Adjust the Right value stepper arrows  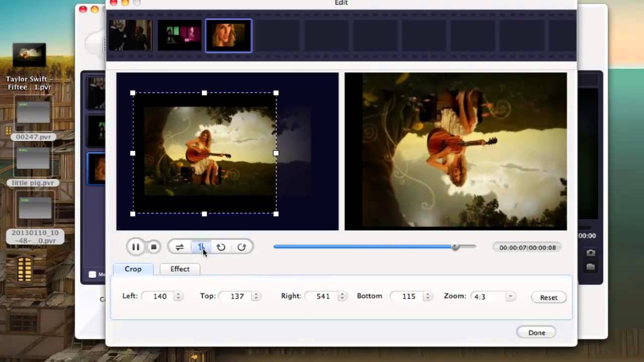click(x=342, y=296)
